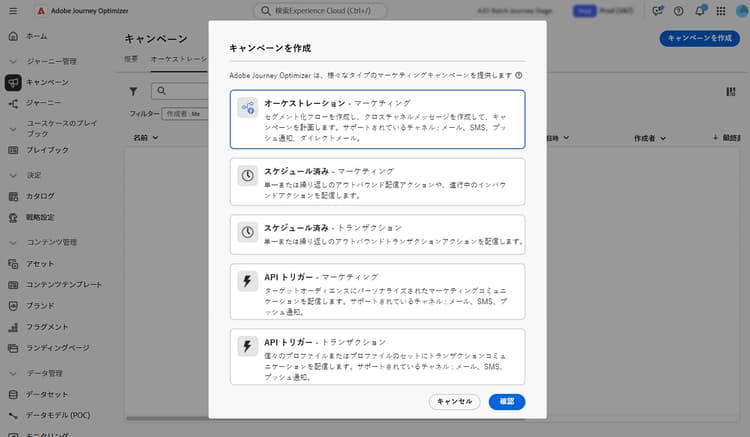Click the Prod environment badge in header
Viewport: 750px width, 437px height.
click(x=585, y=11)
